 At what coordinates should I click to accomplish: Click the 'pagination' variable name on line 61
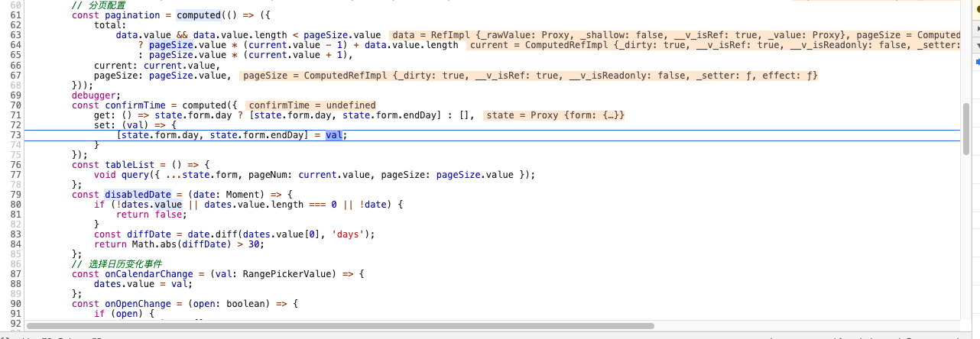tap(132, 15)
